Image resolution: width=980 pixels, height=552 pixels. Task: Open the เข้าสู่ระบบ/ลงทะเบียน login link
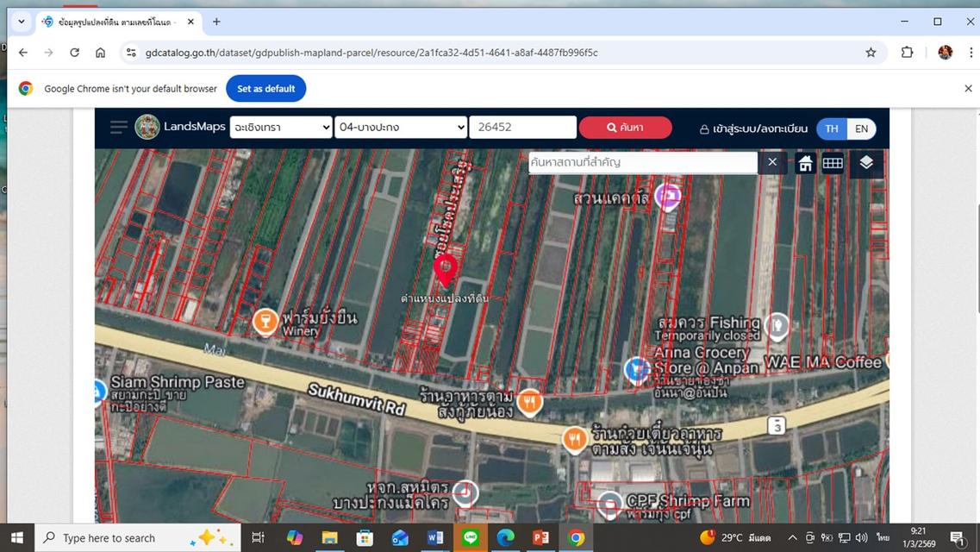coord(753,129)
